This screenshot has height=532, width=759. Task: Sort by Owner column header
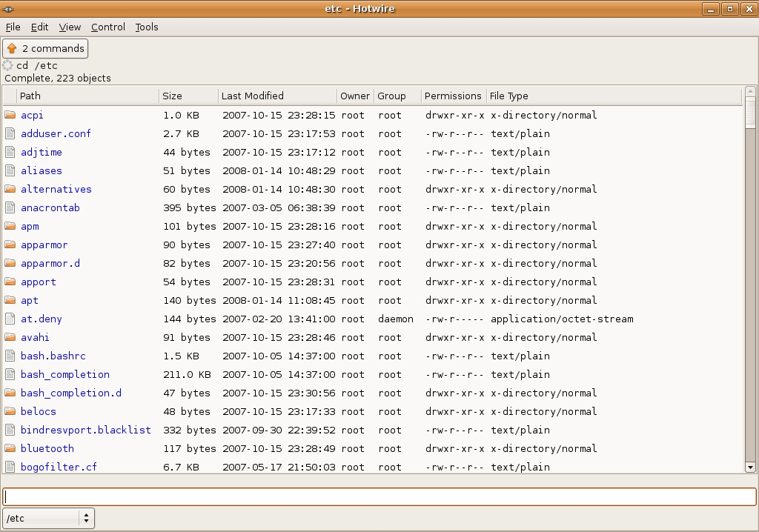click(x=355, y=96)
